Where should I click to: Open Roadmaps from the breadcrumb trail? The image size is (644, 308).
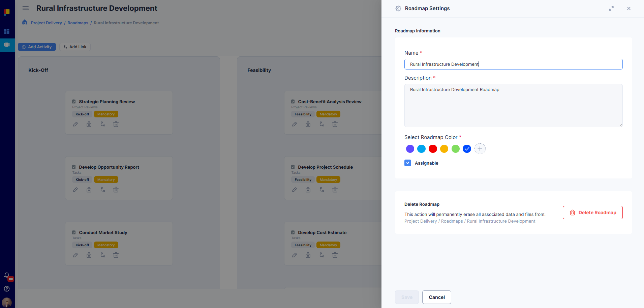78,23
